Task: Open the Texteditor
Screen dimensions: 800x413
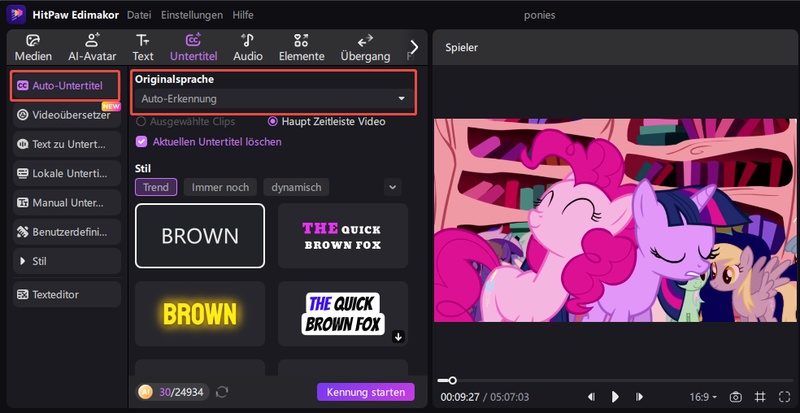Action: (66, 295)
